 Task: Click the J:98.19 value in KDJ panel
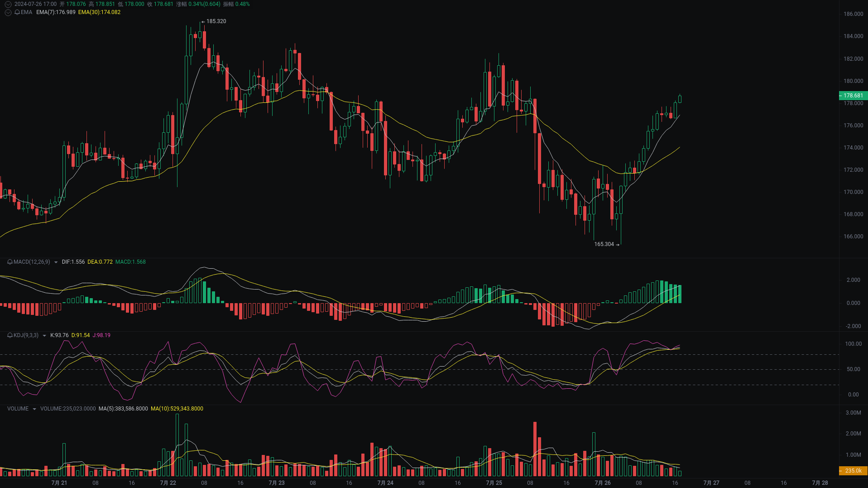point(102,335)
